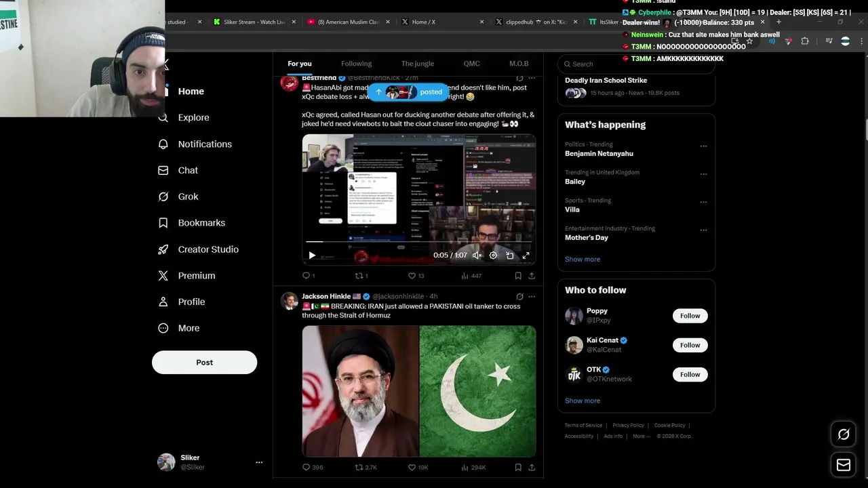The height and width of the screenshot is (488, 868).
Task: Open more menu on Jackson Hinkle post
Action: coord(532,296)
